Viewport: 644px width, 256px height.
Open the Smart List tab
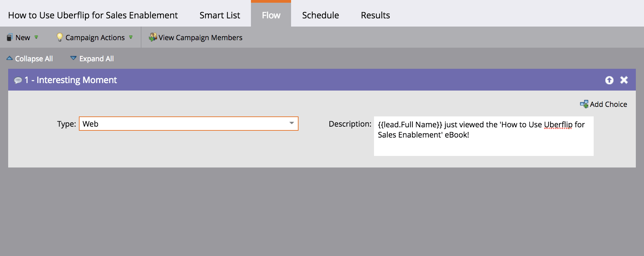coord(220,15)
